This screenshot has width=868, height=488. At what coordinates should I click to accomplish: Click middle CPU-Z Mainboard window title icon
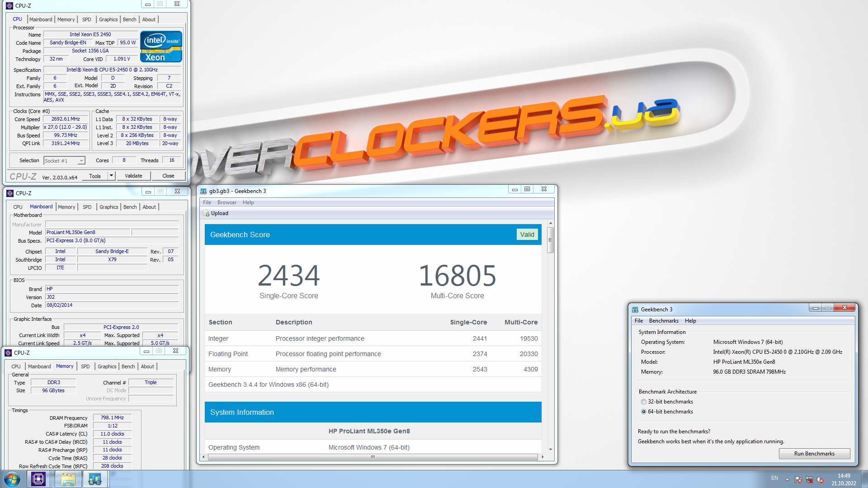(10, 193)
